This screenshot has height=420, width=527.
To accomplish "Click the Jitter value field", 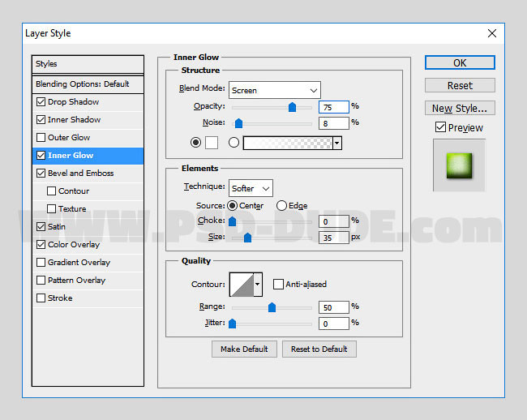I will pos(334,324).
